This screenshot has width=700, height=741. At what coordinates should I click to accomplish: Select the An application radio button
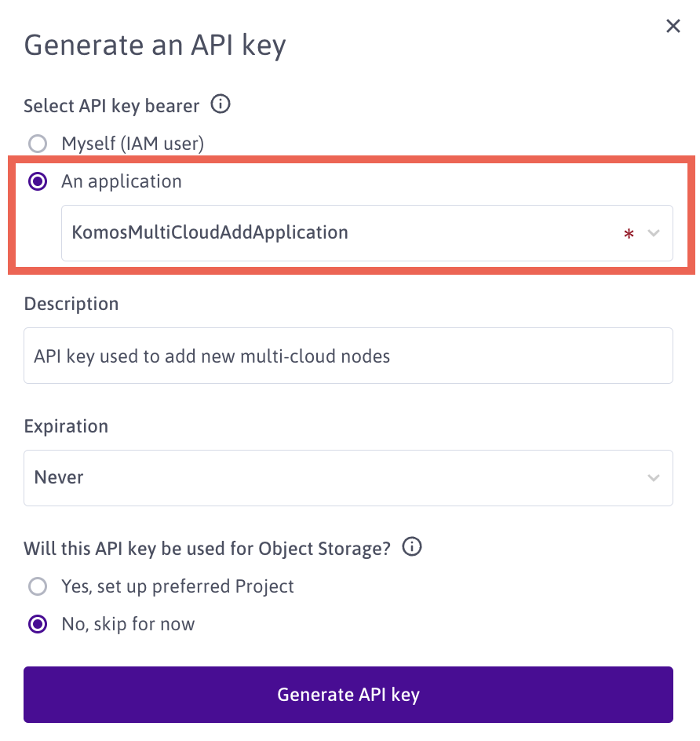[37, 181]
